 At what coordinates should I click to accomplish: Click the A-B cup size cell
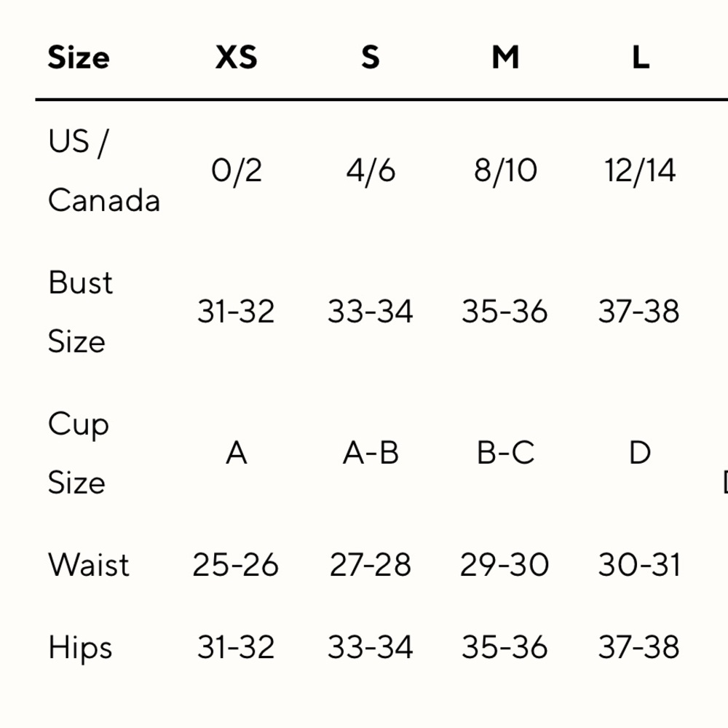(x=371, y=453)
